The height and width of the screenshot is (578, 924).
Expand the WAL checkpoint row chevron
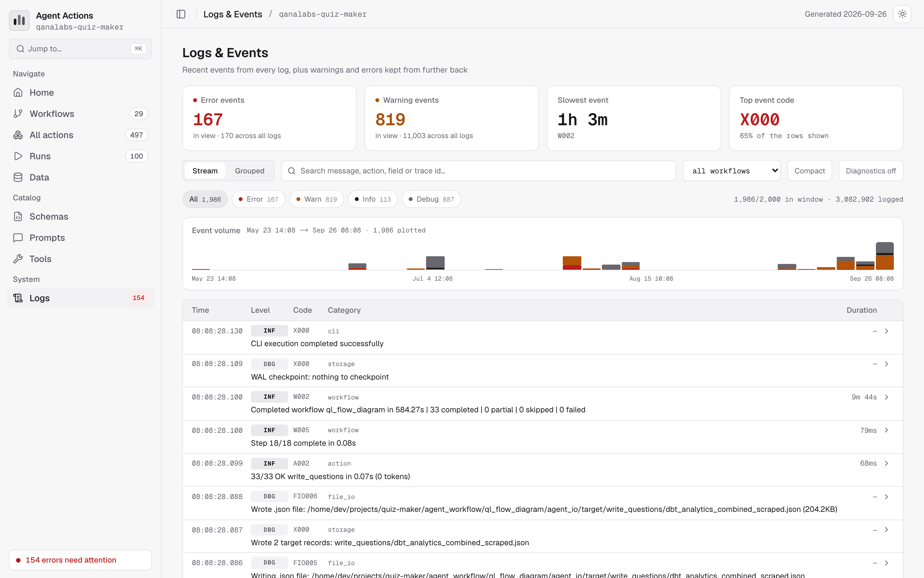886,364
